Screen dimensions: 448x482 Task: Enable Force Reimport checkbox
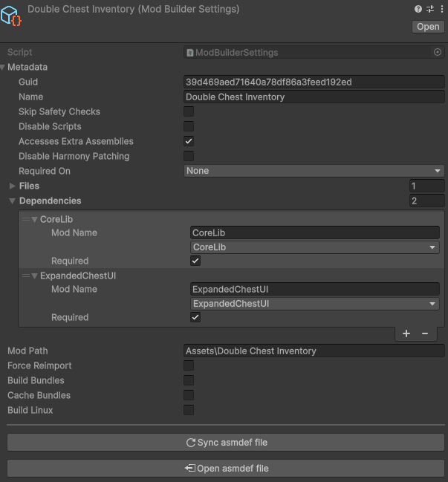point(189,365)
